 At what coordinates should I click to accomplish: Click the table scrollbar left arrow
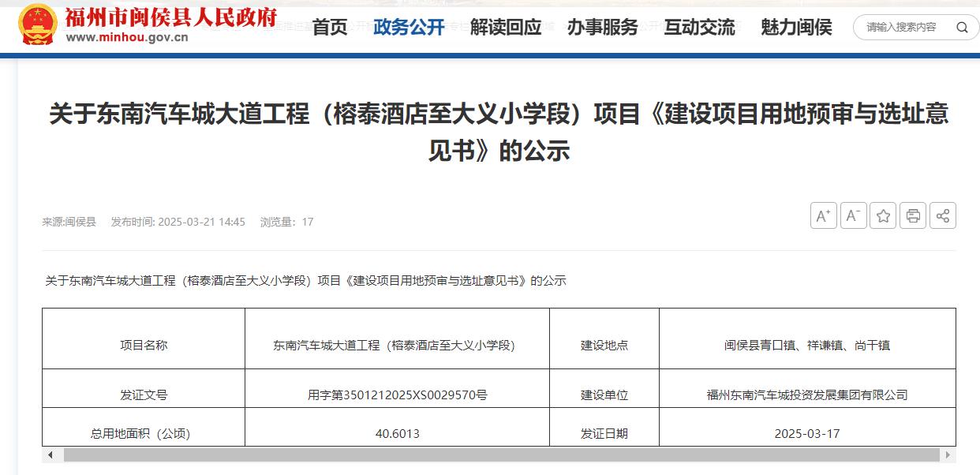coord(50,455)
